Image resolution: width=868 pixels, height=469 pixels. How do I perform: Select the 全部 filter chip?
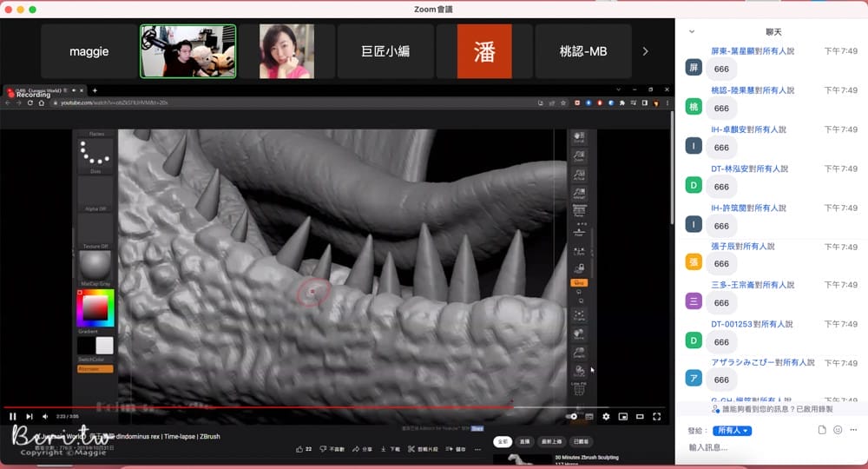click(x=502, y=441)
